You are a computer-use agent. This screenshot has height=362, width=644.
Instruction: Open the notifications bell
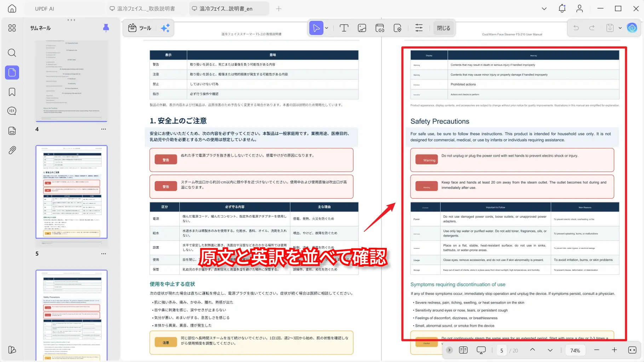[562, 8]
